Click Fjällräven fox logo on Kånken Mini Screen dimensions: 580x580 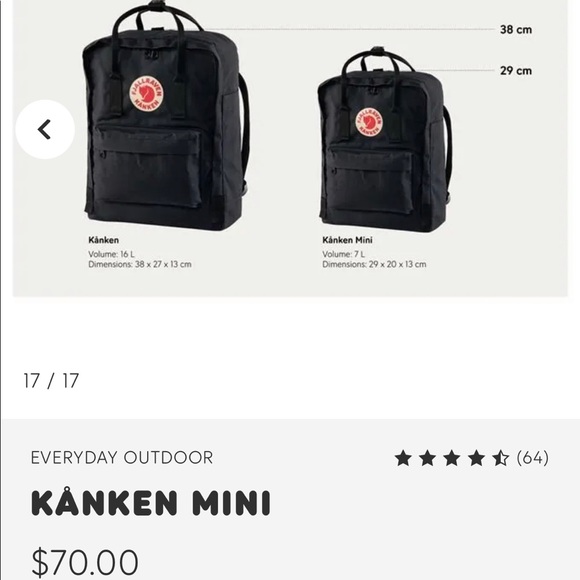[369, 122]
